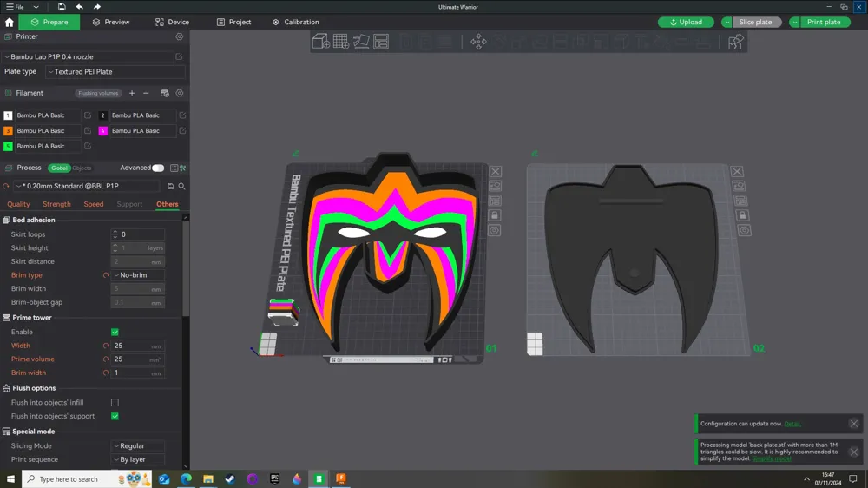Open the Flushing volumes button
This screenshot has width=868, height=488.
[98, 93]
